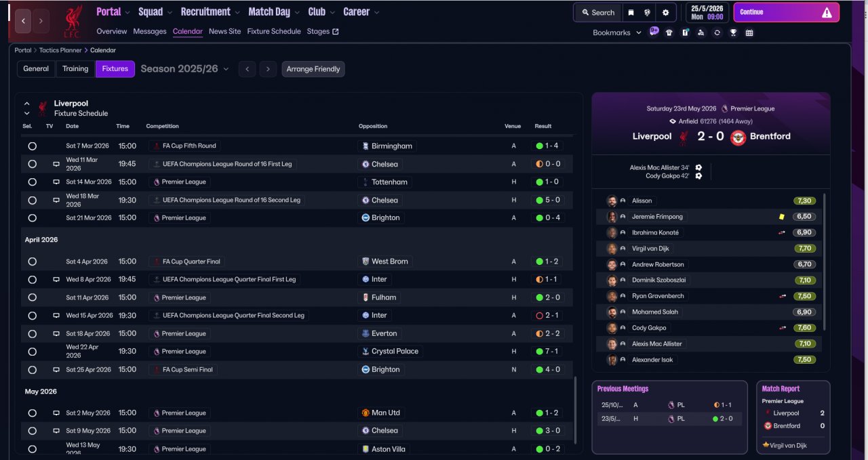Image resolution: width=868 pixels, height=460 pixels.
Task: Open the Tactics Planner breadcrumb link
Action: coord(60,50)
